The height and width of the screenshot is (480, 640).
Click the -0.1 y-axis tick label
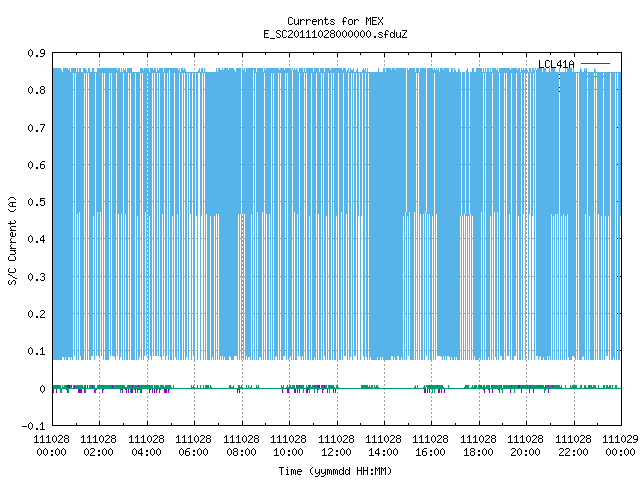(x=33, y=426)
